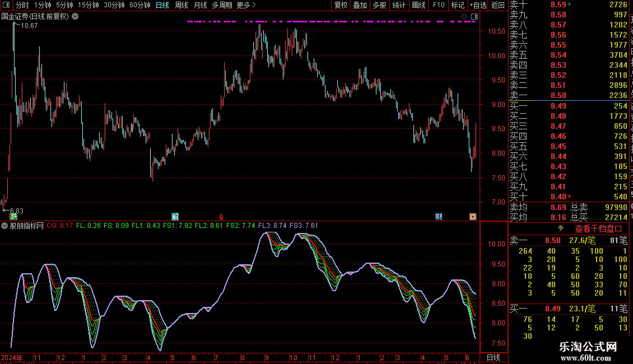
Task: Click the blue 财 event marker
Action: [439, 217]
